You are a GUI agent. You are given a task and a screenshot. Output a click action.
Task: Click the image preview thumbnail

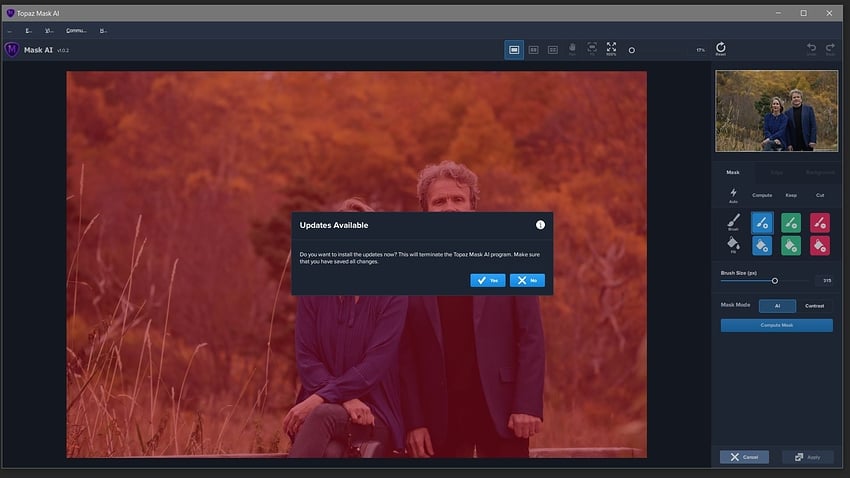pos(777,111)
